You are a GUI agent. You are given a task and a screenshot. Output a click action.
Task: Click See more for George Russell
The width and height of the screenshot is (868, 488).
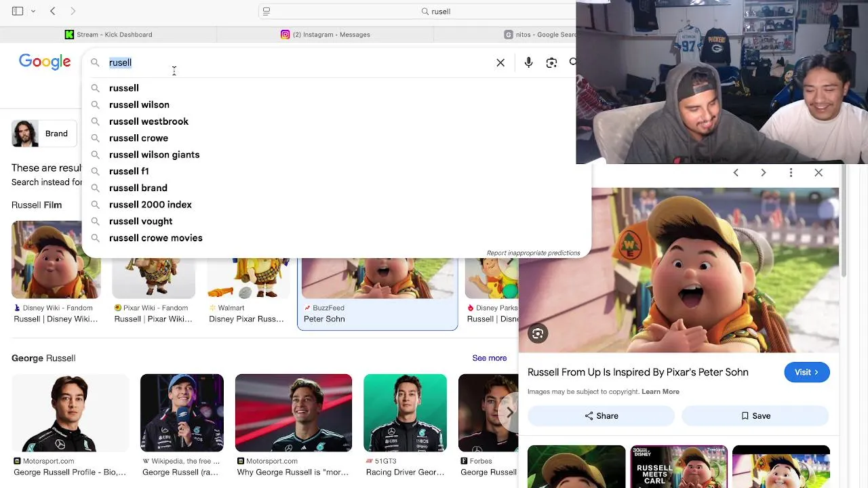coord(490,358)
